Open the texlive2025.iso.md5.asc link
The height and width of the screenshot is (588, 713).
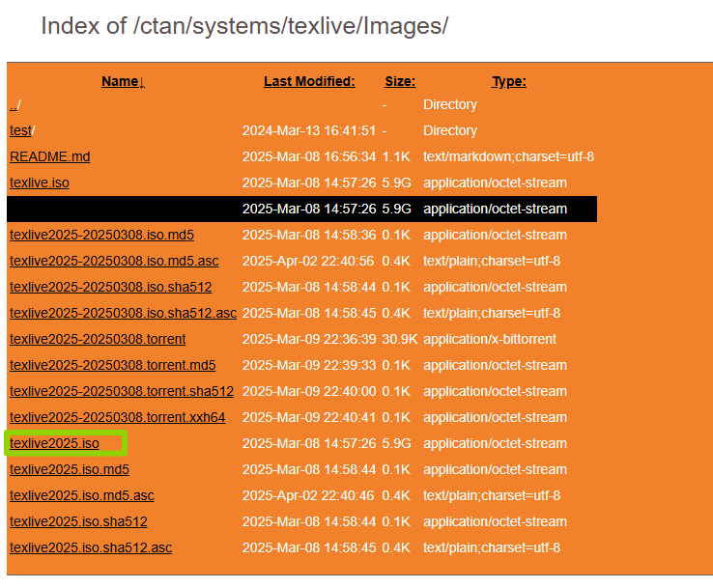pos(82,495)
